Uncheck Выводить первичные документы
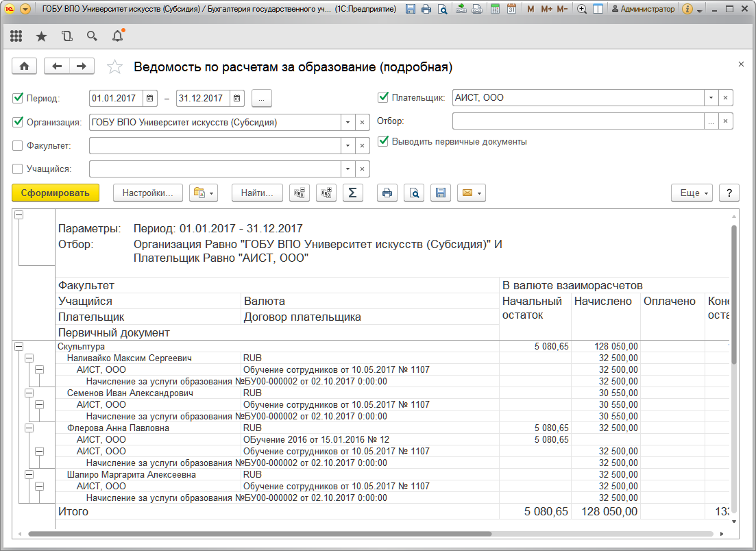Screen dimensions: 756x551 (383, 141)
